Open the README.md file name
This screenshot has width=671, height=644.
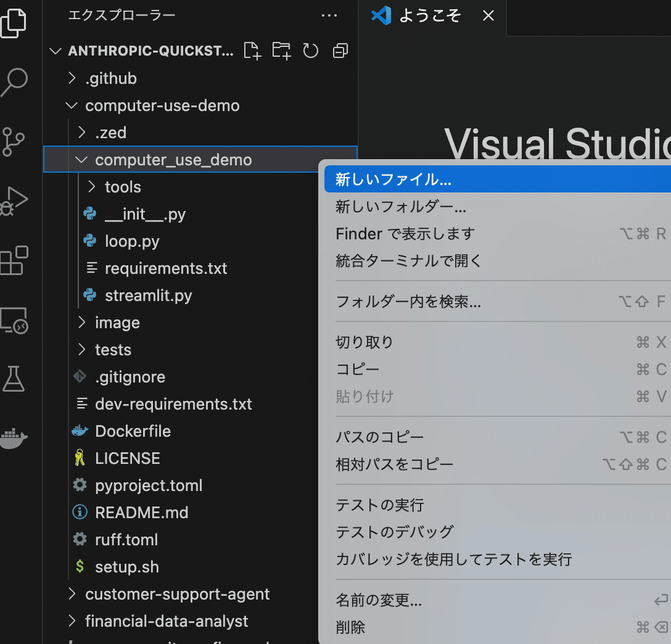click(x=142, y=513)
